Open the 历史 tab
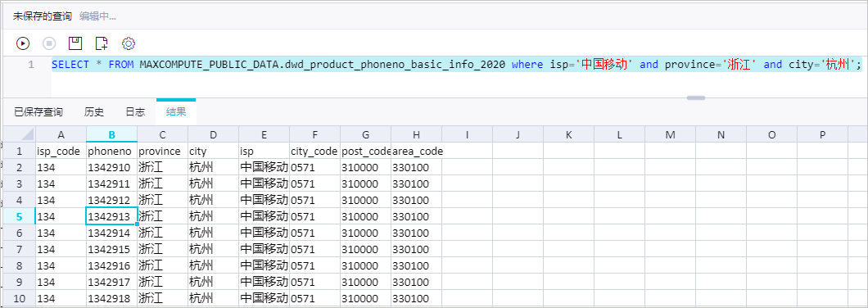The width and height of the screenshot is (868, 308). [x=94, y=112]
